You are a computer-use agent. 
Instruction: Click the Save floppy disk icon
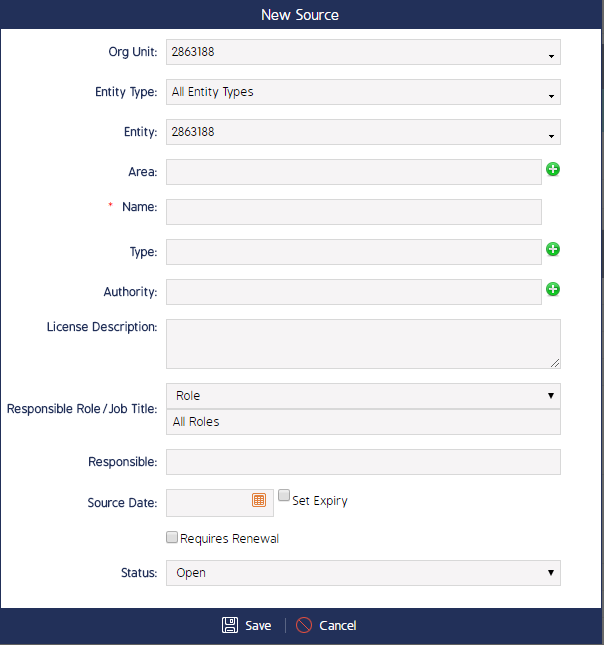tap(230, 625)
